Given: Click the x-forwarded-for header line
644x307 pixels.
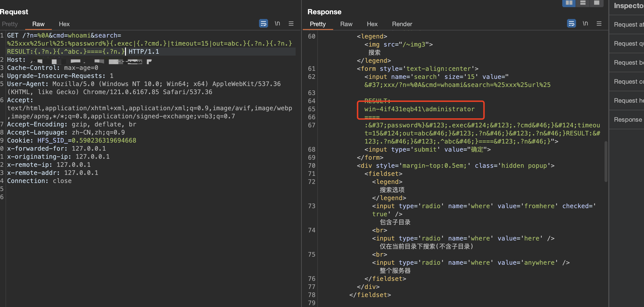Looking at the screenshot, I should [x=57, y=149].
